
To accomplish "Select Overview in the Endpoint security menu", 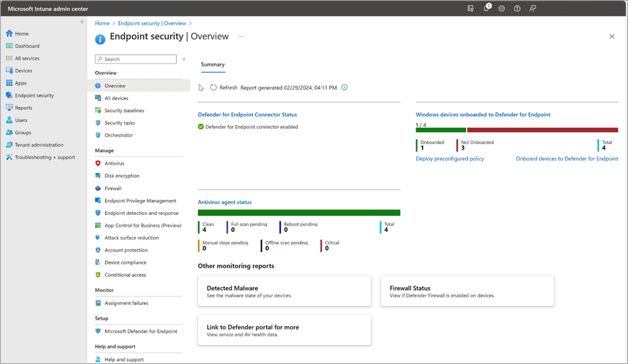I will click(x=138, y=85).
